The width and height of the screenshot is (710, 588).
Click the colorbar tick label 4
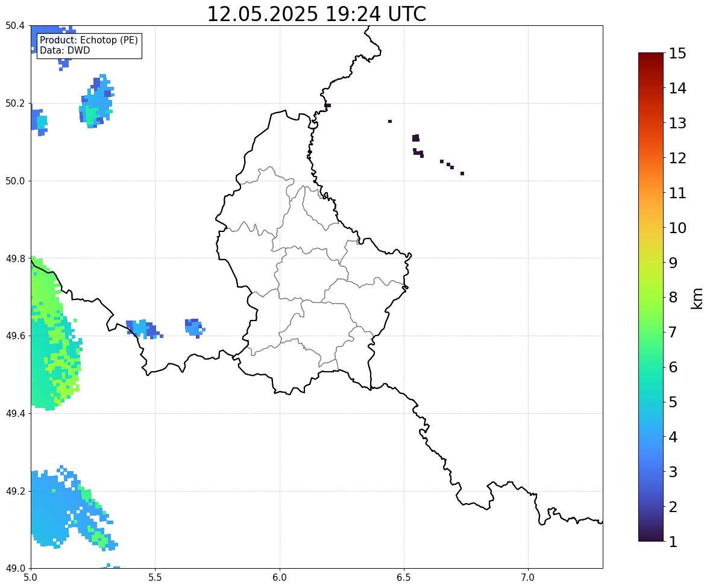coord(673,437)
